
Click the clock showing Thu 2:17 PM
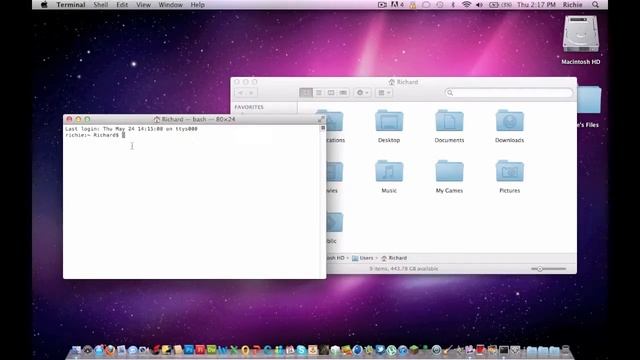click(x=536, y=4)
